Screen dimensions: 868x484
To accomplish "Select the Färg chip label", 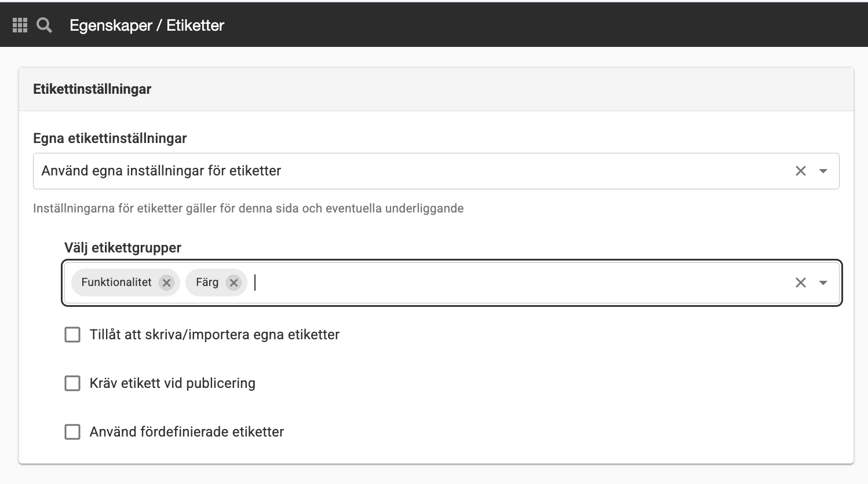I will [207, 282].
